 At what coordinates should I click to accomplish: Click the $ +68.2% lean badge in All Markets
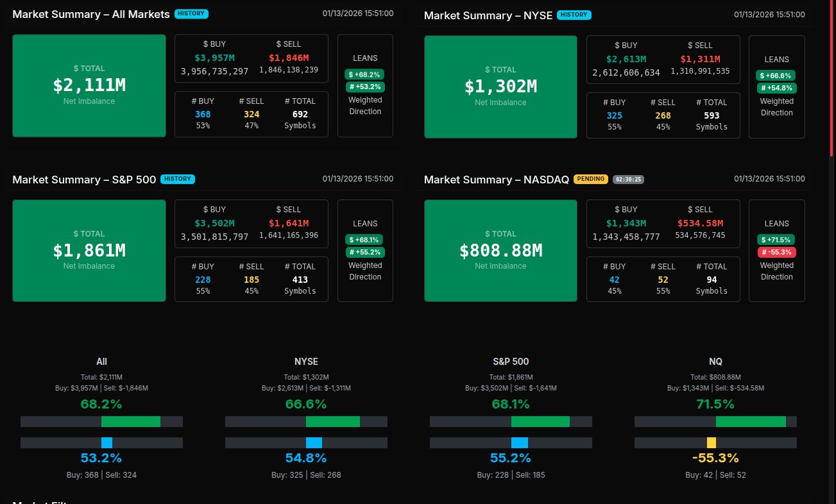coord(364,74)
